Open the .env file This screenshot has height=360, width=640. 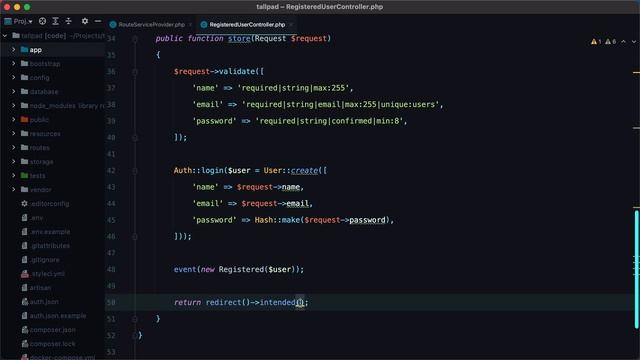(36, 218)
